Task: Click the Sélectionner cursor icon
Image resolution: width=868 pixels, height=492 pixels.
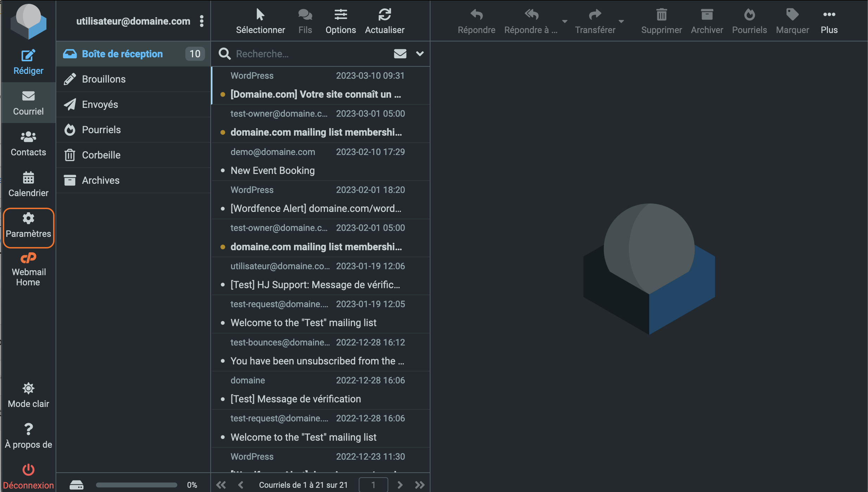Action: click(260, 15)
